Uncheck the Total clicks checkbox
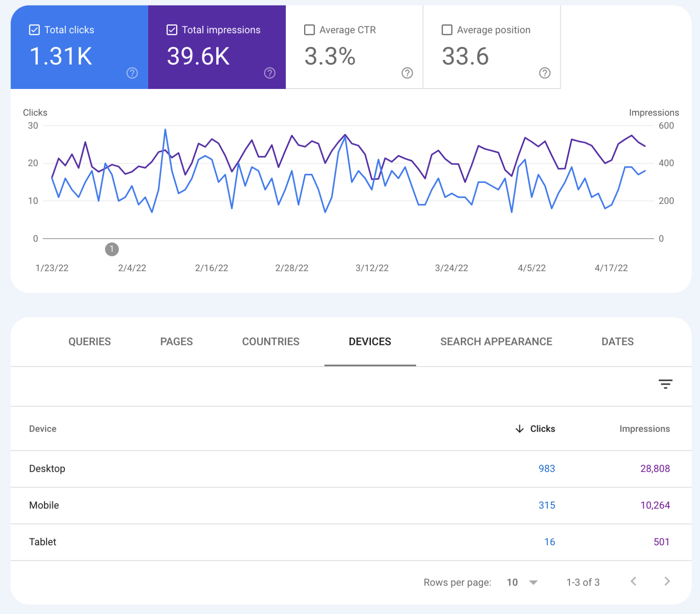Image resolution: width=700 pixels, height=614 pixels. [x=34, y=30]
